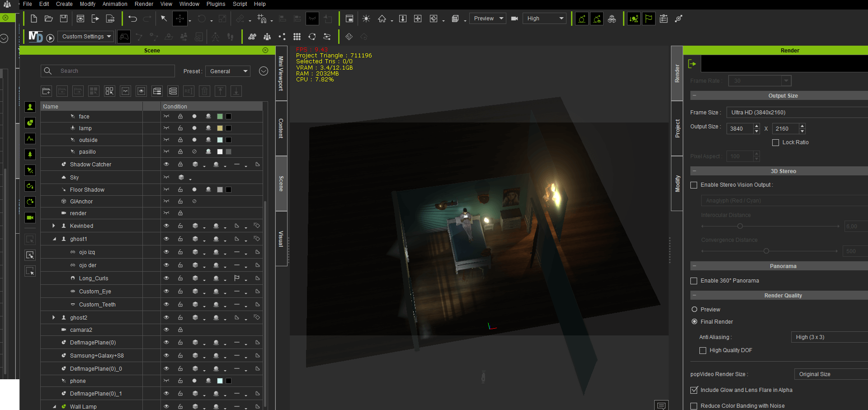
Task: Click the Home camera view icon
Action: tap(382, 19)
